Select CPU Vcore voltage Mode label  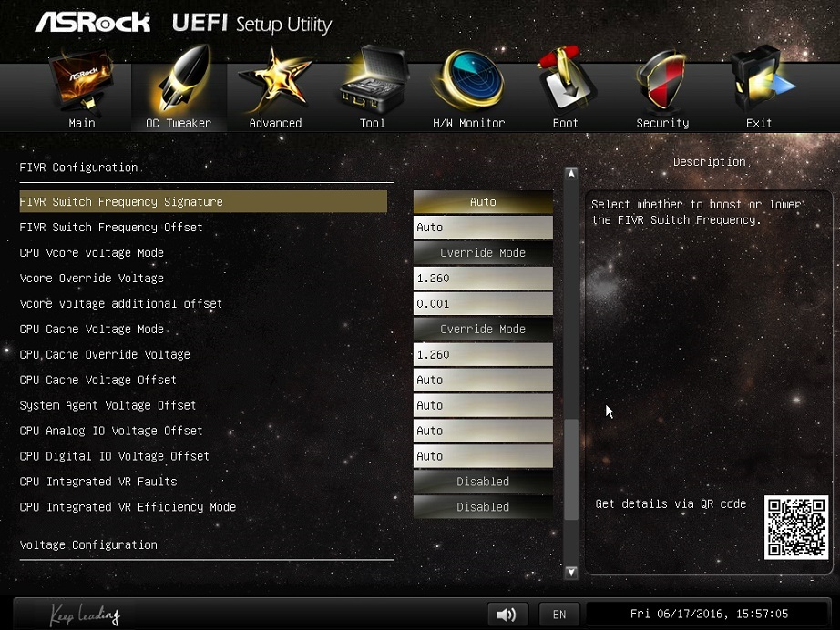(92, 253)
